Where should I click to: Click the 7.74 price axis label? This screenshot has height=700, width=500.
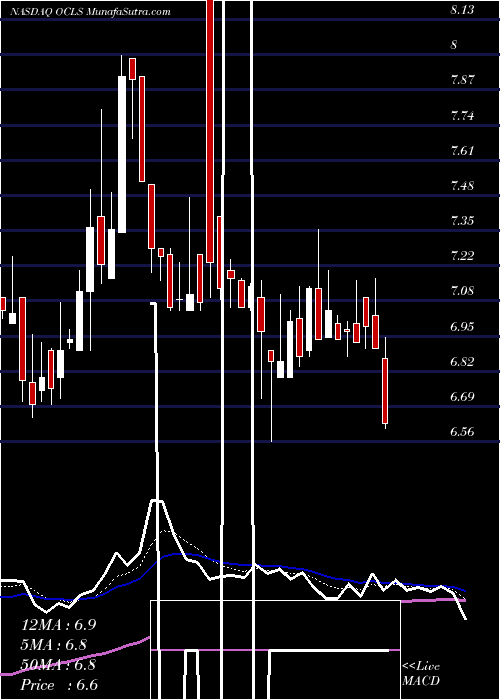(x=462, y=116)
